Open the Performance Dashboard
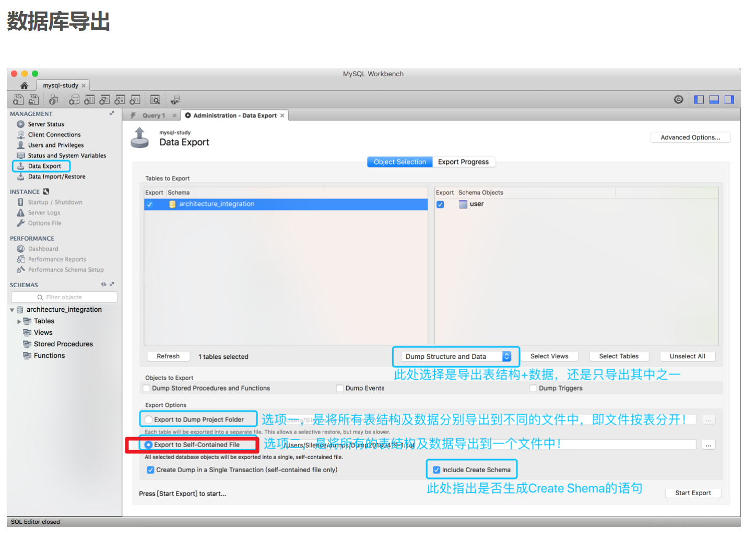The image size is (756, 539). click(x=43, y=249)
